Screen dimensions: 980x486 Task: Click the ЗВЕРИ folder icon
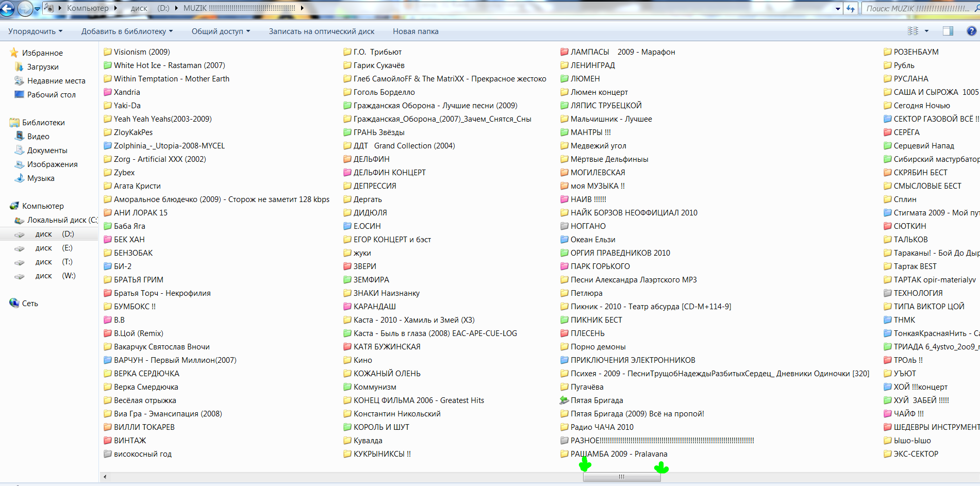pos(347,266)
